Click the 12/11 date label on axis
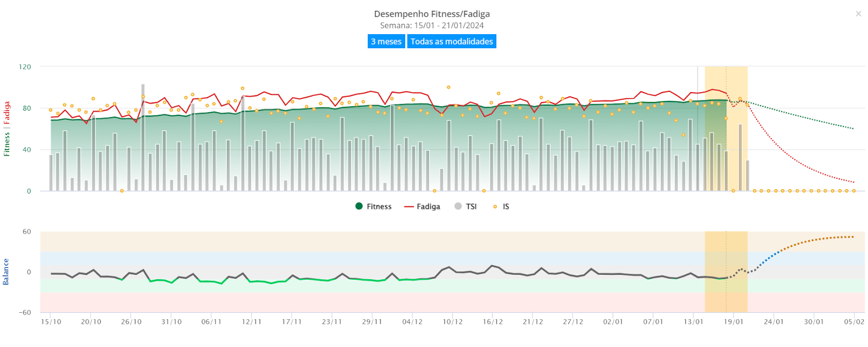 coord(252,322)
